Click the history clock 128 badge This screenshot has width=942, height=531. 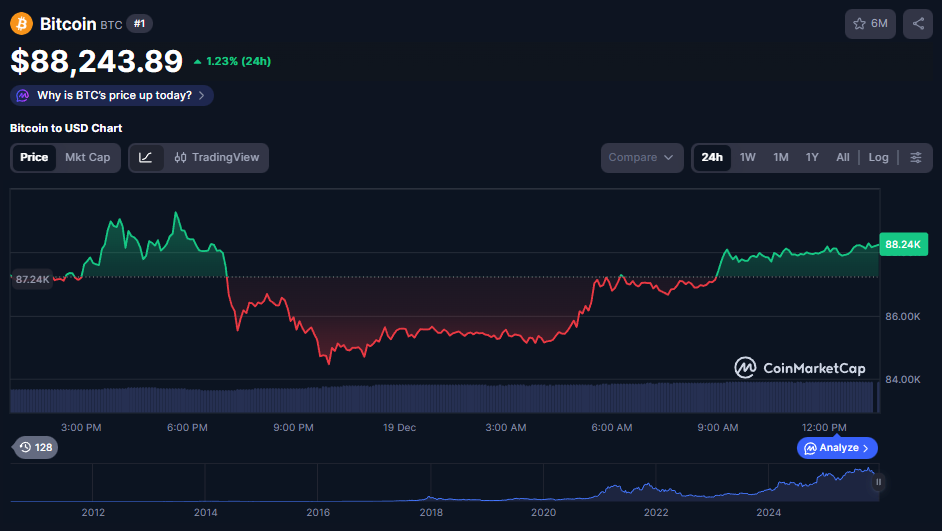(x=35, y=448)
